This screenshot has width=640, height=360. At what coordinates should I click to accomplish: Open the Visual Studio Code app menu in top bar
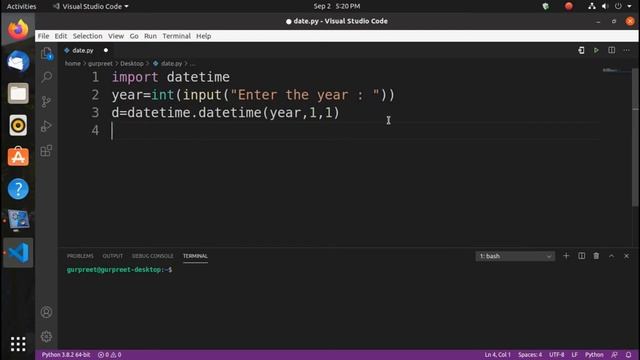coord(91,6)
